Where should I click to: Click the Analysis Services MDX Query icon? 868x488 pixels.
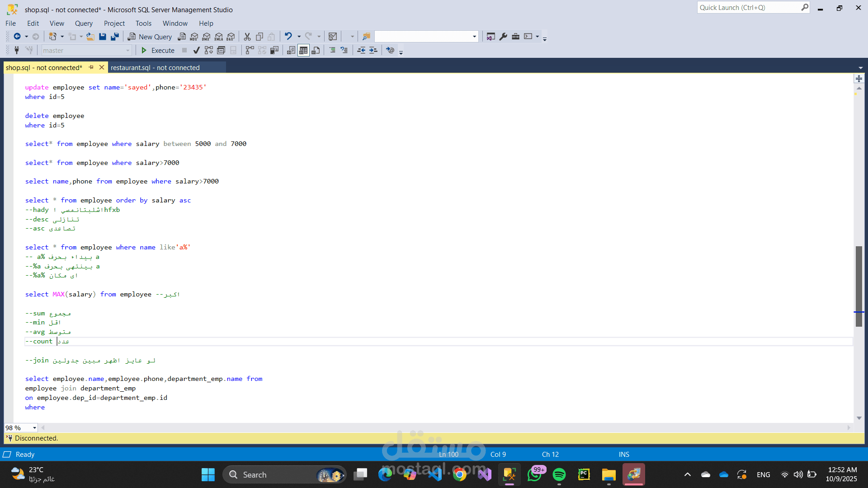tap(194, 37)
